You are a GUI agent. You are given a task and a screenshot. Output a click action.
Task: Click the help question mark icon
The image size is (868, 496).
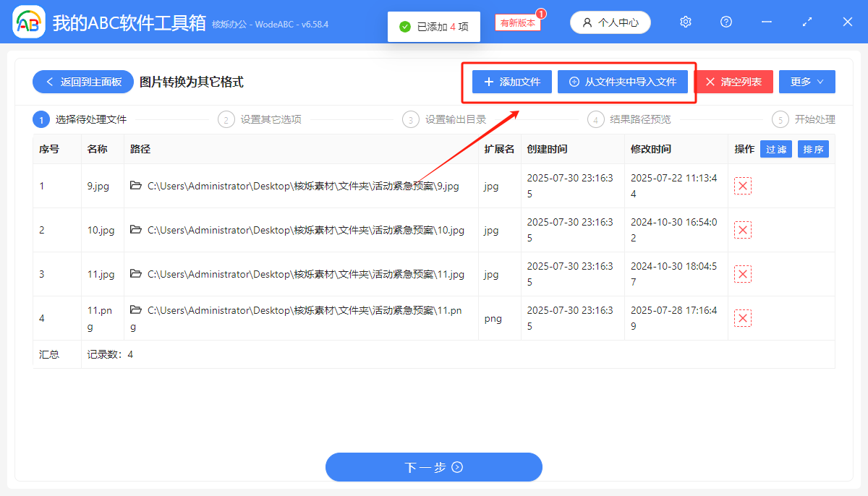pyautogui.click(x=726, y=22)
